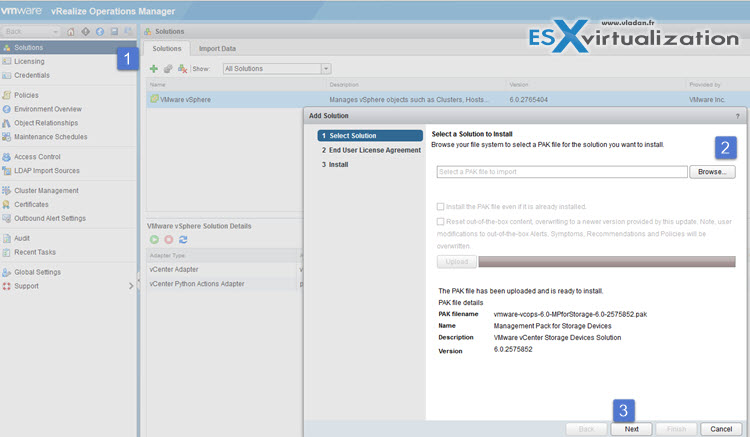
Task: Click the 'Select a PAK file to import' field
Action: 562,172
